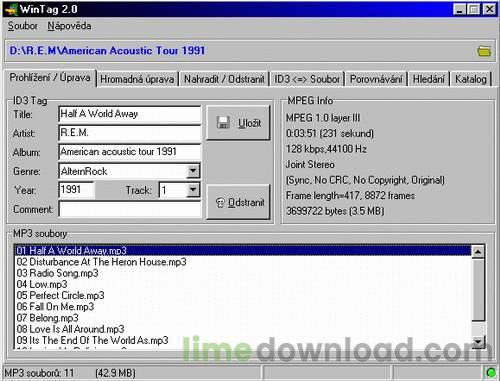Open the Nápověda menu

point(69,26)
